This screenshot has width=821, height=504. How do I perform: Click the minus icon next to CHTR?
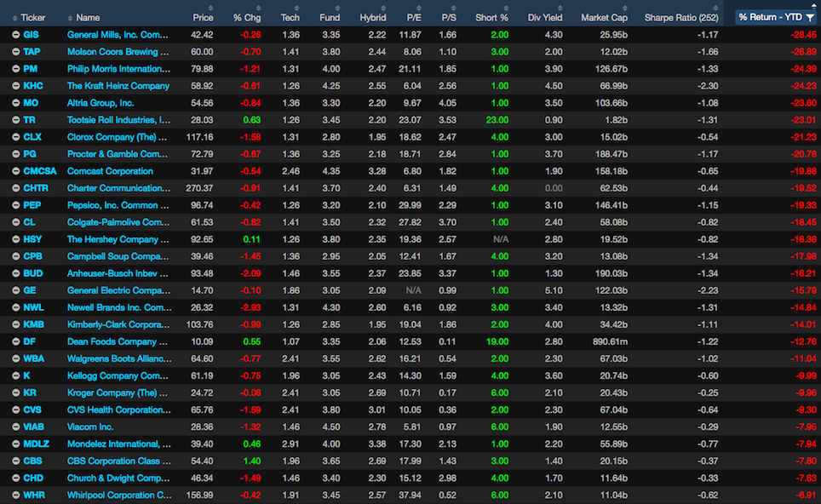pos(15,188)
